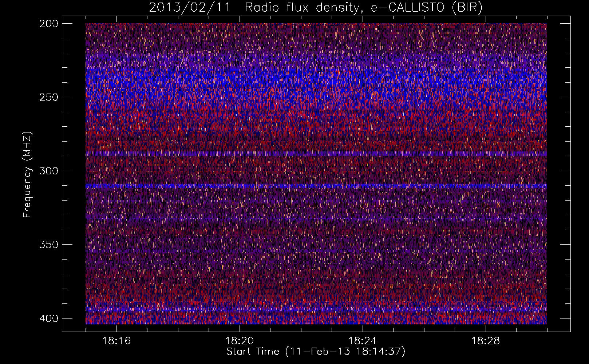Click the 200 frequency tick label
The height and width of the screenshot is (364, 589).
point(48,24)
